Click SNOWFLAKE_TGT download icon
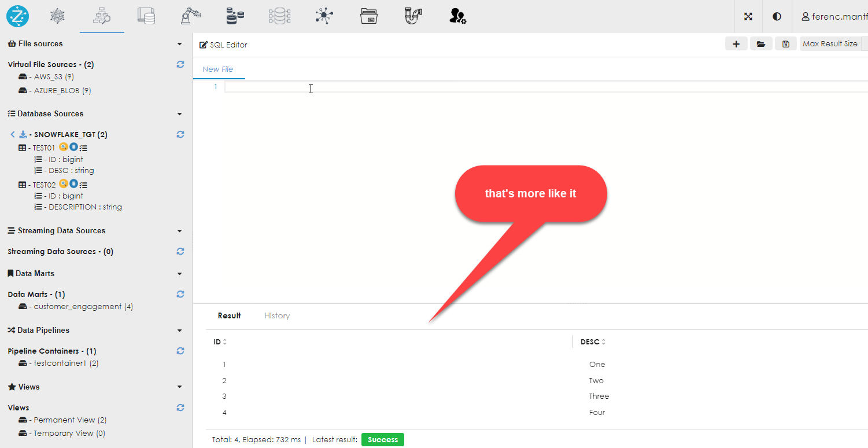Image resolution: width=868 pixels, height=448 pixels. [x=23, y=134]
